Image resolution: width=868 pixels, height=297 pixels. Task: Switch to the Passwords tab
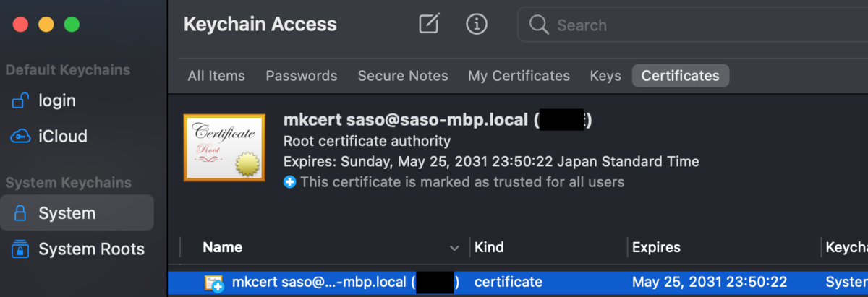302,76
